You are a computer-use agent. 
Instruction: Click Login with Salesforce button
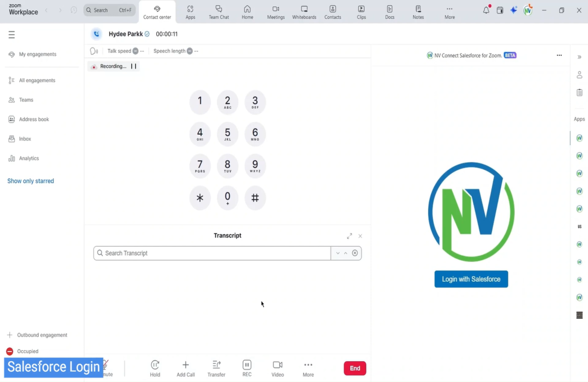[x=471, y=279]
